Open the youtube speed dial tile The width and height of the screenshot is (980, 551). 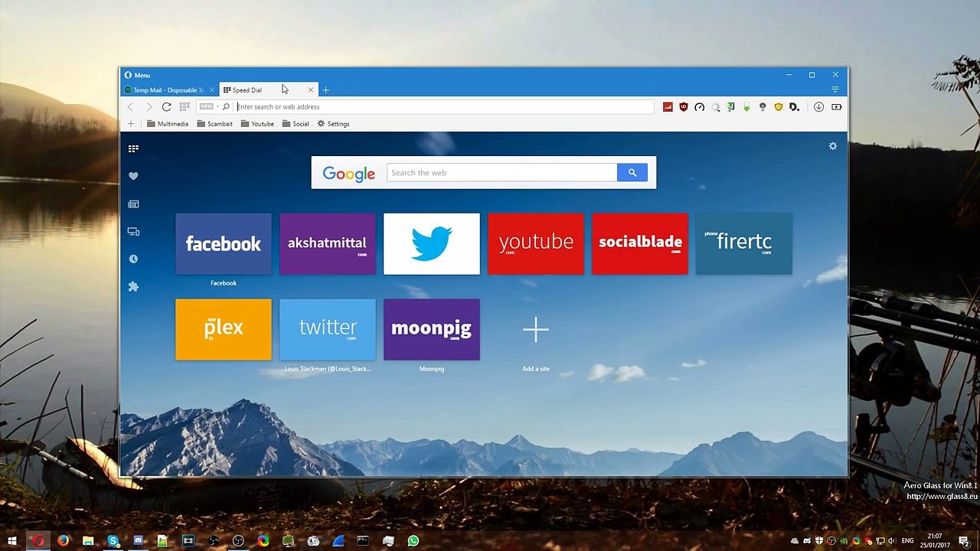click(x=536, y=244)
